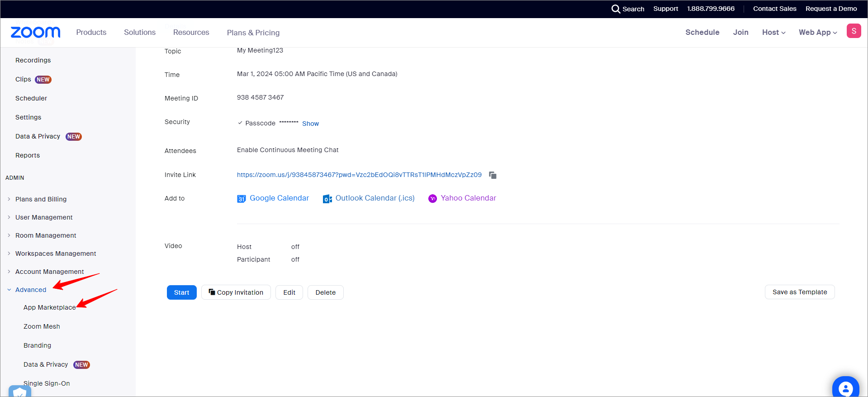Viewport: 868px width, 397px height.
Task: Open Zoom Mesh under Advanced
Action: point(42,326)
